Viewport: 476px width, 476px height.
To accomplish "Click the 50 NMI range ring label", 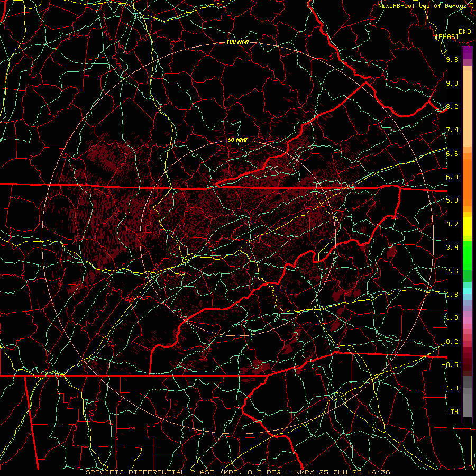I will [237, 140].
